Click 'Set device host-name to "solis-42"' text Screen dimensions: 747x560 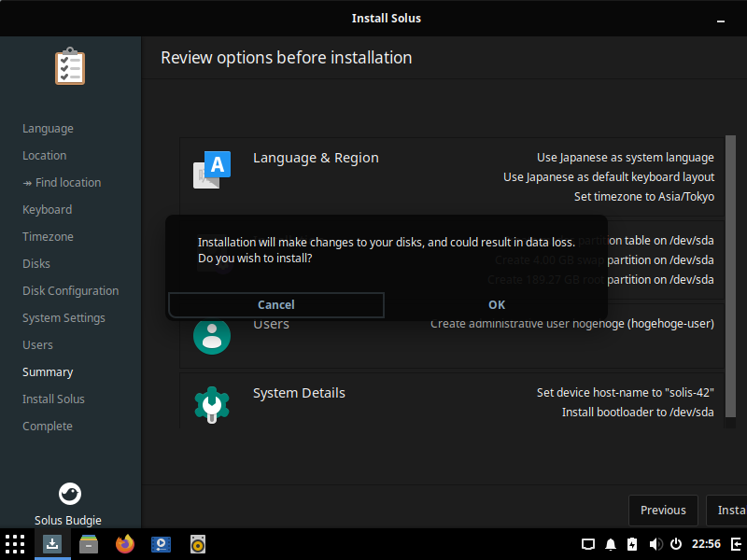625,392
